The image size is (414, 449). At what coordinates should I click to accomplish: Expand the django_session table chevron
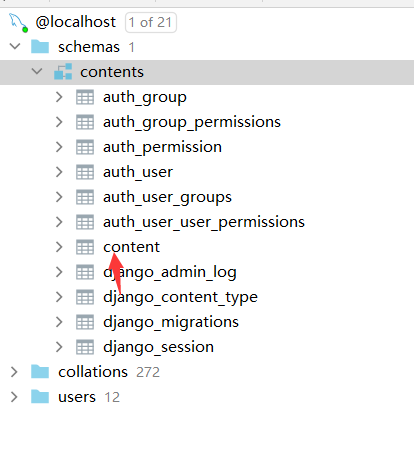(59, 347)
